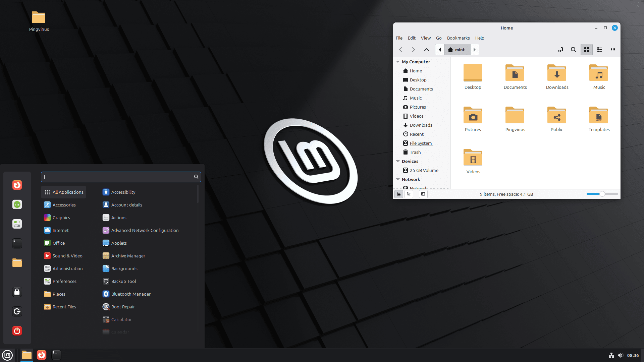Toggle the location entry bar
Viewport: 644px width, 362px height.
[x=560, y=50]
